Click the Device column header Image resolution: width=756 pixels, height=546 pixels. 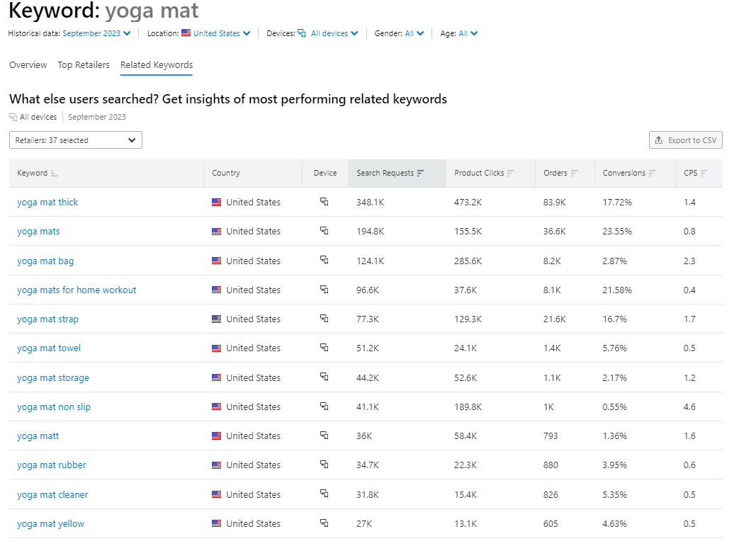(325, 173)
